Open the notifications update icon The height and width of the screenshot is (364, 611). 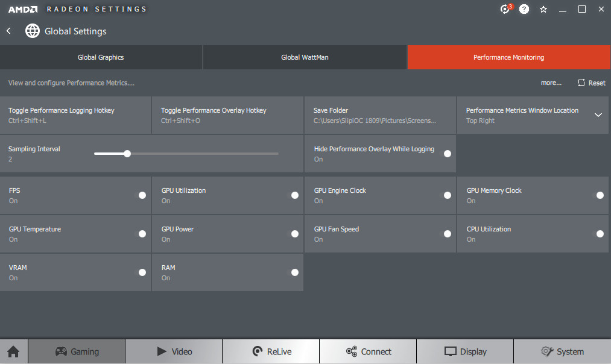(x=505, y=9)
